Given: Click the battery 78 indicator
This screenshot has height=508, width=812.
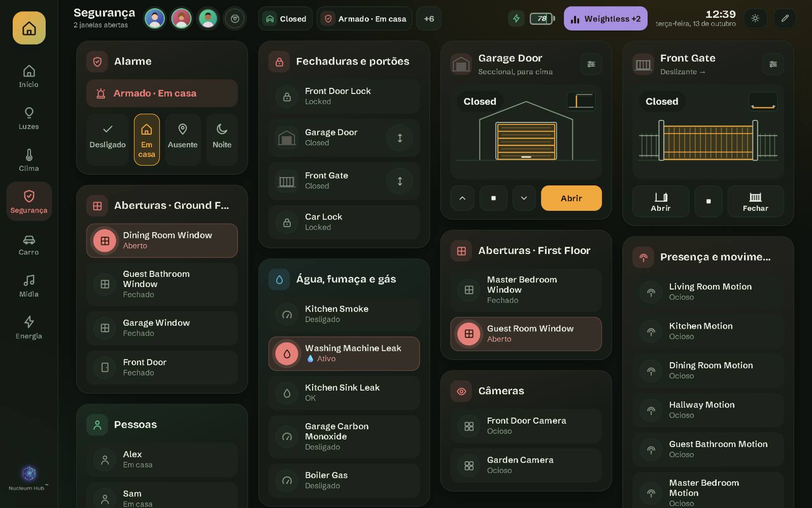Looking at the screenshot, I should coord(543,19).
